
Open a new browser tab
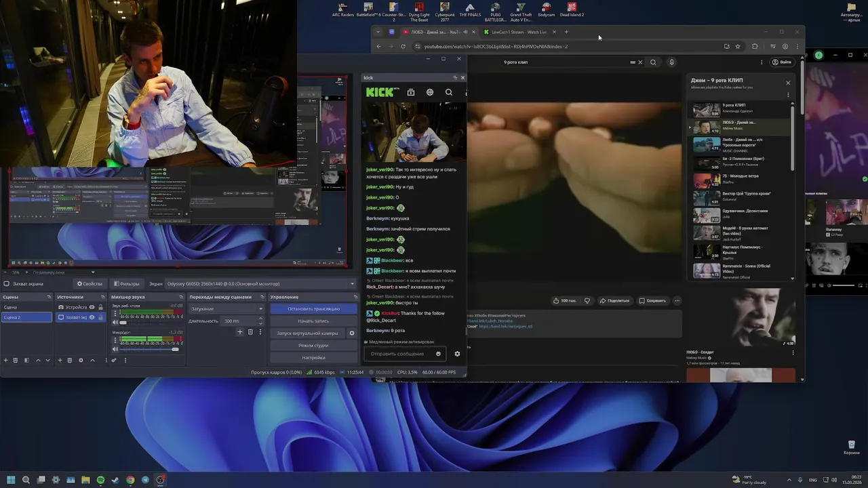[567, 32]
